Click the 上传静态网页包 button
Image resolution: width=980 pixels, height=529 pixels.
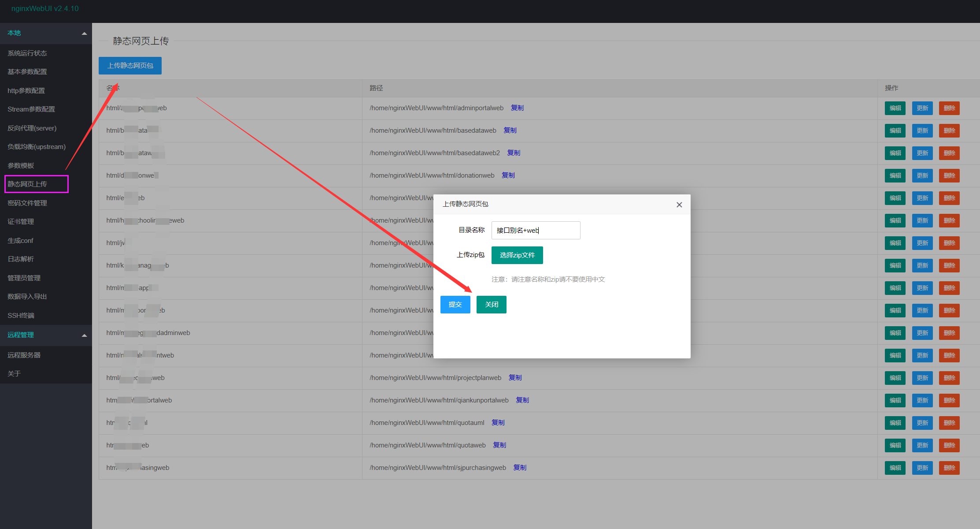[130, 66]
